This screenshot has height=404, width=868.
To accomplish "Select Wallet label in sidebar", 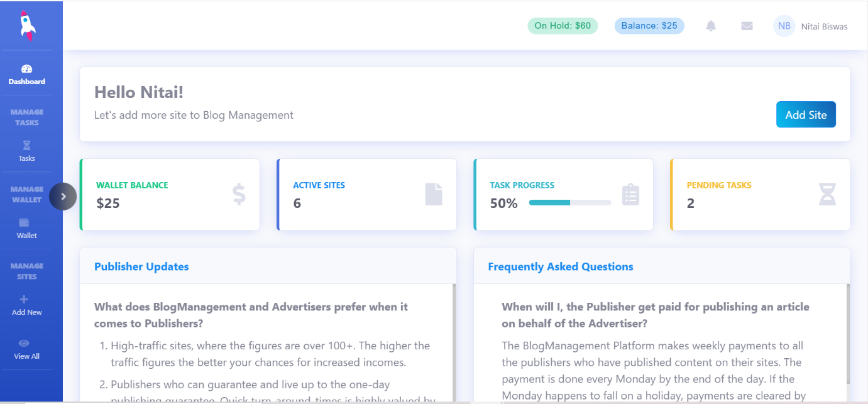I will point(26,236).
